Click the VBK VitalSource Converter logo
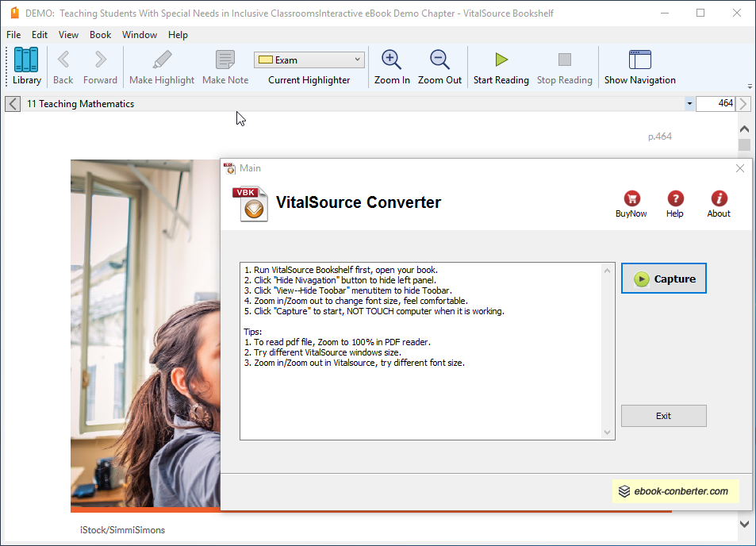The width and height of the screenshot is (756, 546). point(250,204)
